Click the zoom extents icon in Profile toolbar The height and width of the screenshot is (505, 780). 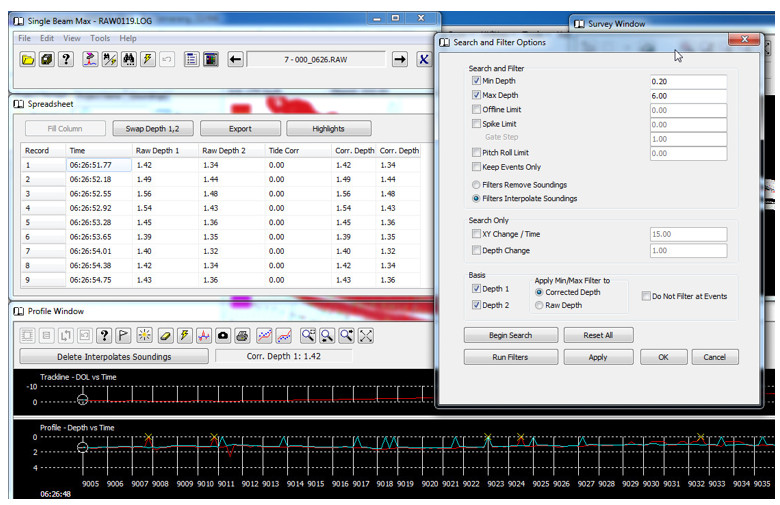click(x=366, y=336)
